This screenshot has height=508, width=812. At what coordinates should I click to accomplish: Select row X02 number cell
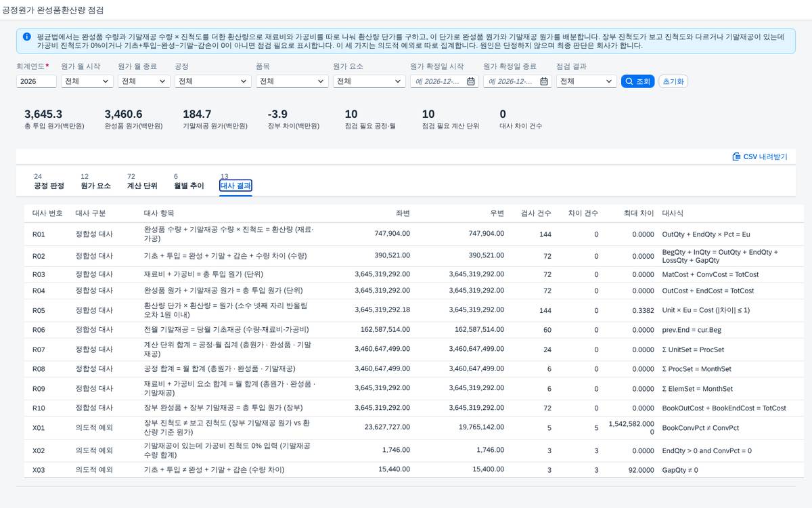[x=39, y=450]
